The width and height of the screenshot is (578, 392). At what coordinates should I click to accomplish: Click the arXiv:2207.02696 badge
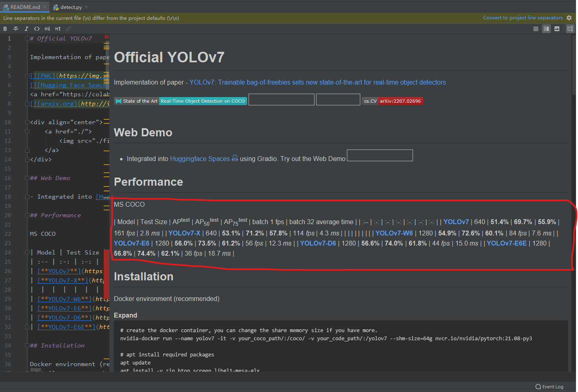[392, 101]
